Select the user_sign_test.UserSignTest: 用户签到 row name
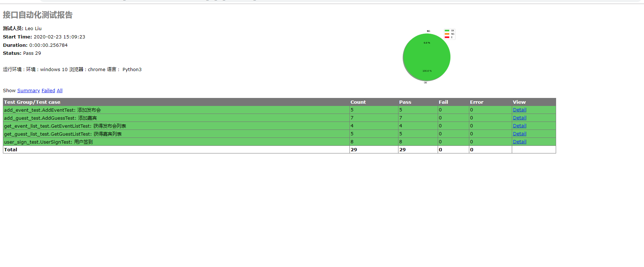 click(x=48, y=142)
